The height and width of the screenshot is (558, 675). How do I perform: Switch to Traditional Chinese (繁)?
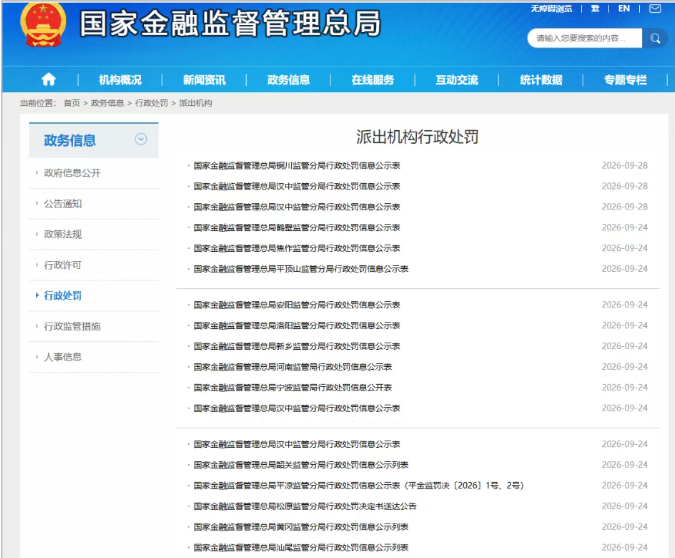(595, 8)
